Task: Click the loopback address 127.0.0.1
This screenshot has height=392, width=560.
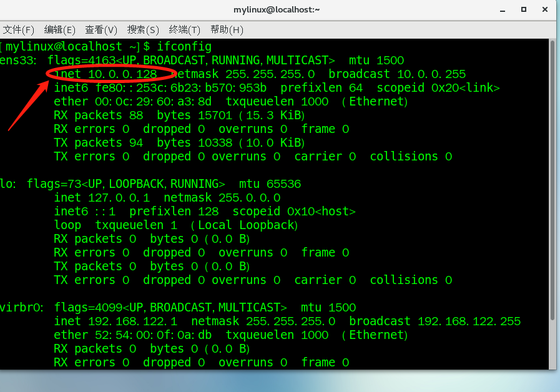Action: (x=119, y=197)
